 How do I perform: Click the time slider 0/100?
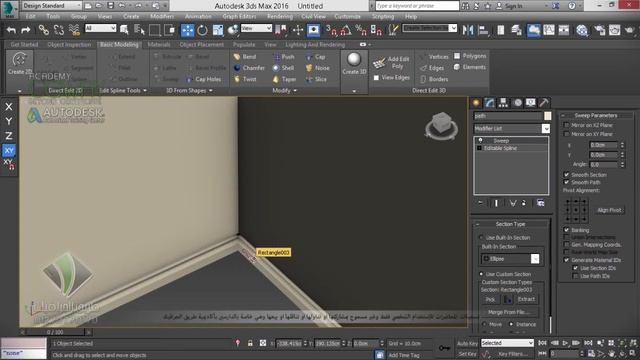[55, 332]
